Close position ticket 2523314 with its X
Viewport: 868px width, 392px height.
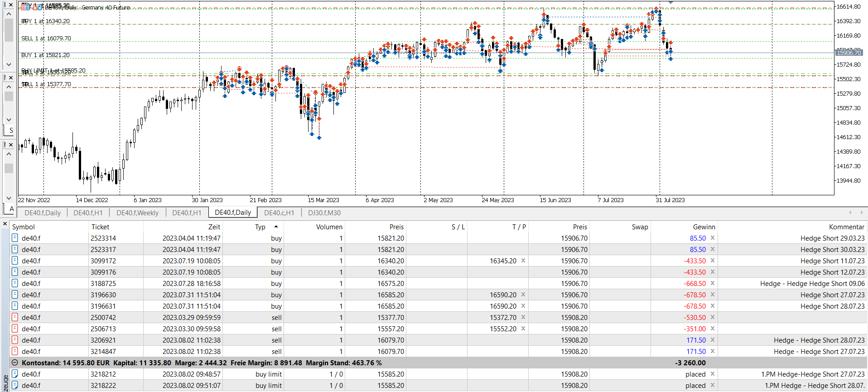pos(712,238)
